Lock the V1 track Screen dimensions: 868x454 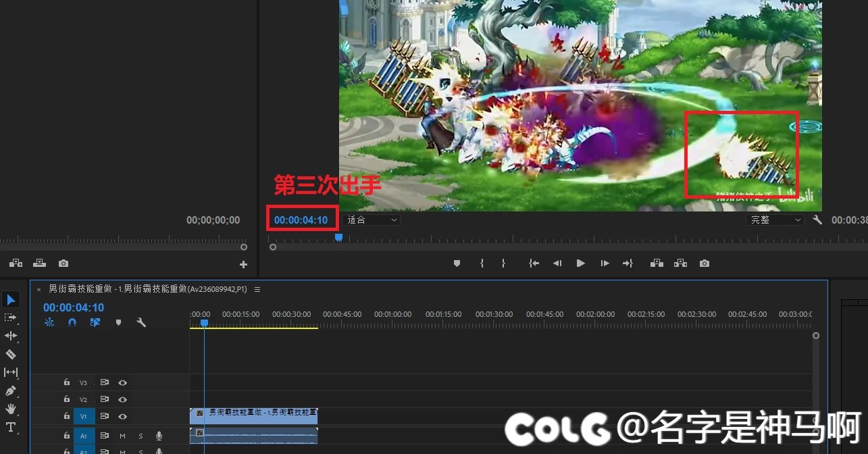[66, 417]
